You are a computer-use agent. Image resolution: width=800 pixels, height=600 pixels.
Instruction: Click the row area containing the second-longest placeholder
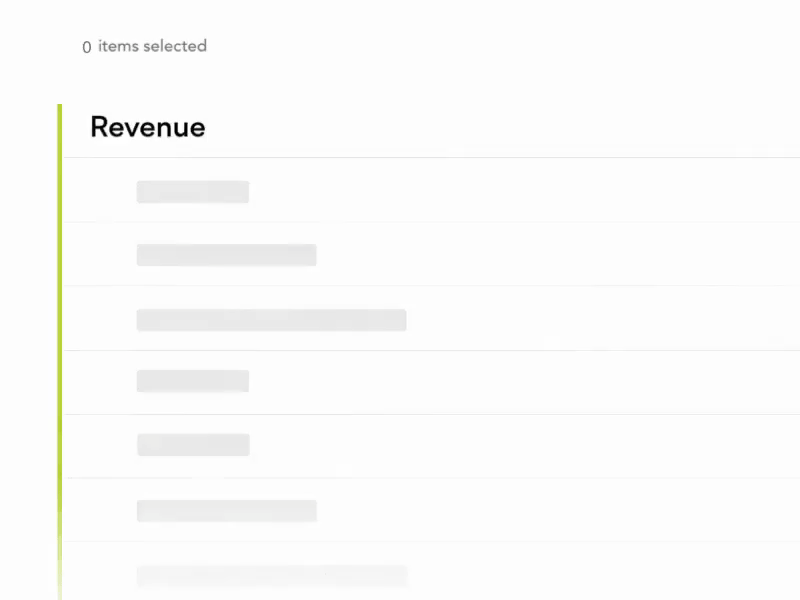(271, 575)
